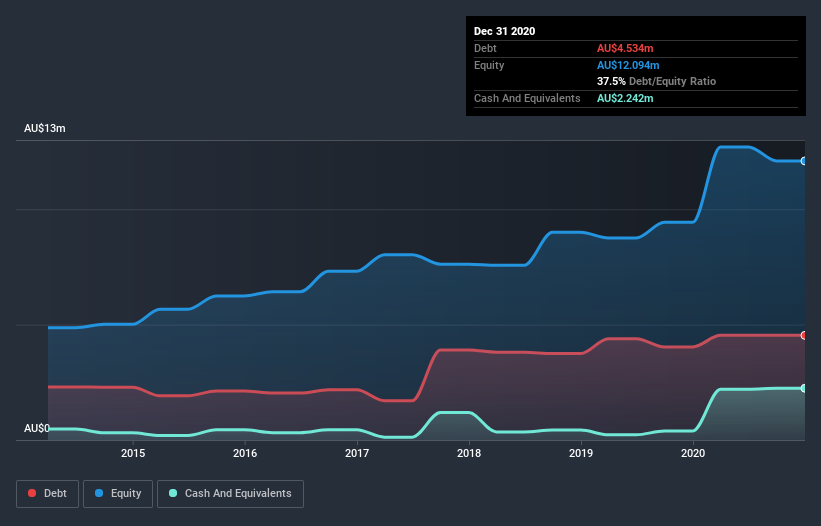Click the teal Cash endpoint marker on the chart
Image resolution: width=821 pixels, height=526 pixels.
coord(804,388)
